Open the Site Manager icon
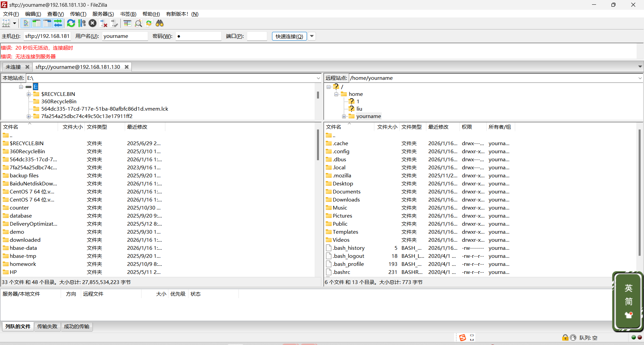This screenshot has height=345, width=644. pos(6,23)
